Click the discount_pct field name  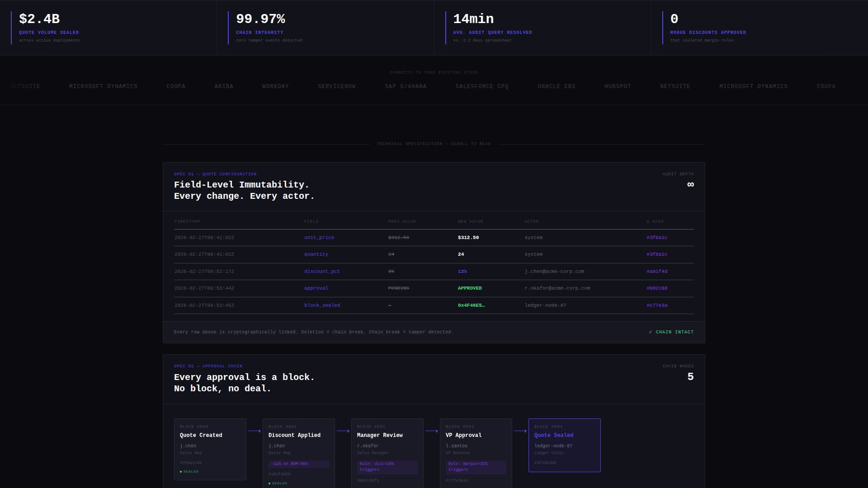click(322, 272)
